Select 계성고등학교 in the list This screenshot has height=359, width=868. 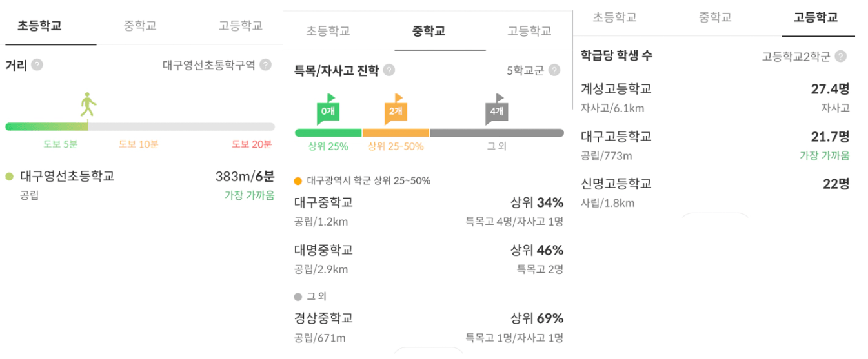point(616,89)
